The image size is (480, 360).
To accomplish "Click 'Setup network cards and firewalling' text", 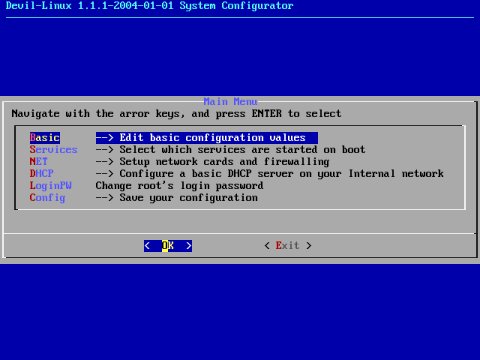I will tap(213, 162).
